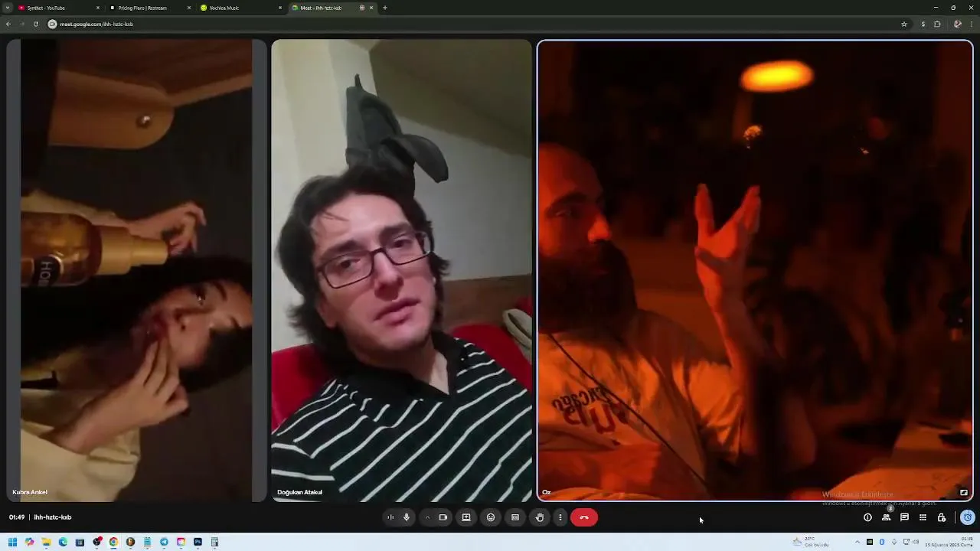Click the blue timer clock icon

point(968,517)
